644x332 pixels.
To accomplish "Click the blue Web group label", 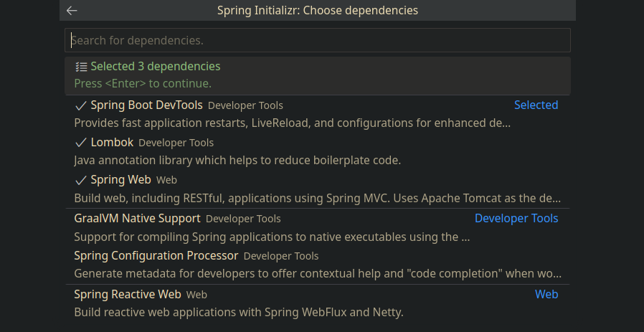I will (x=546, y=294).
